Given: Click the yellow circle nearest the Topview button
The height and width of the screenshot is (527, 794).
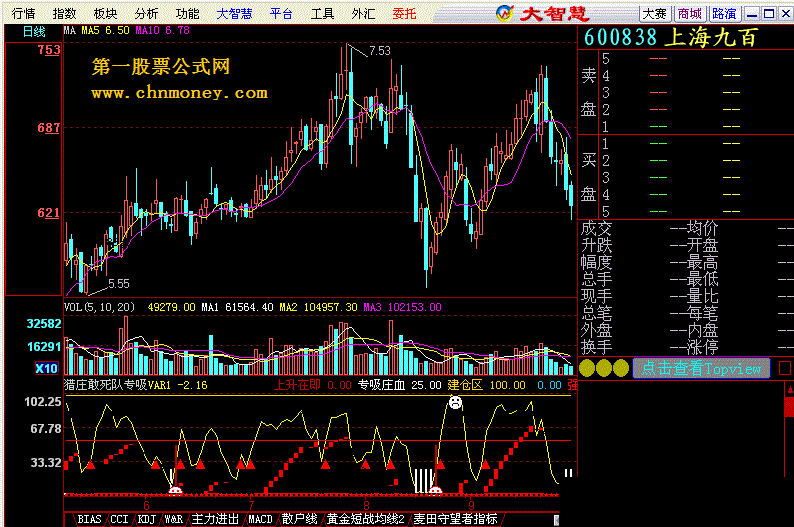Looking at the screenshot, I should point(621,368).
